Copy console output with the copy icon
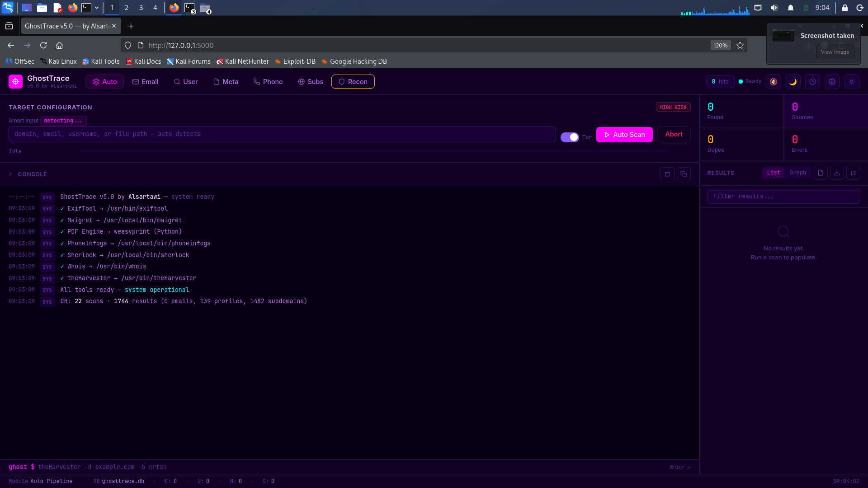This screenshot has height=488, width=868. (x=684, y=174)
